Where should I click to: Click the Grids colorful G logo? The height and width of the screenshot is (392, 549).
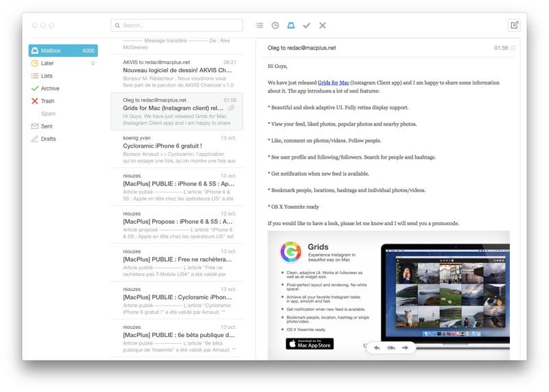click(290, 251)
